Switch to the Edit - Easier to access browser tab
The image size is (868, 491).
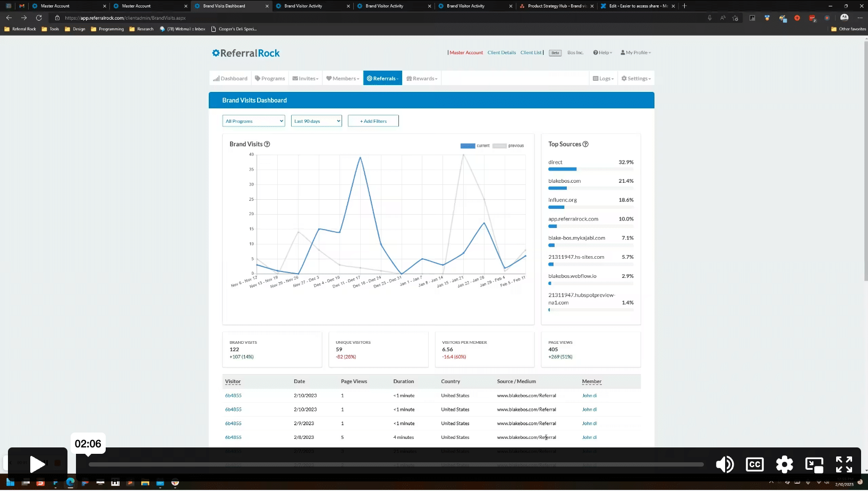coord(637,6)
